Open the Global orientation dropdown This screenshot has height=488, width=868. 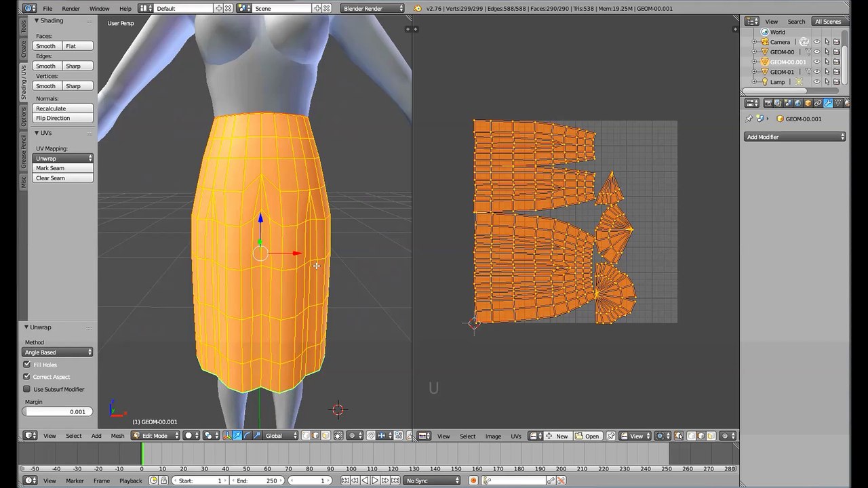281,436
